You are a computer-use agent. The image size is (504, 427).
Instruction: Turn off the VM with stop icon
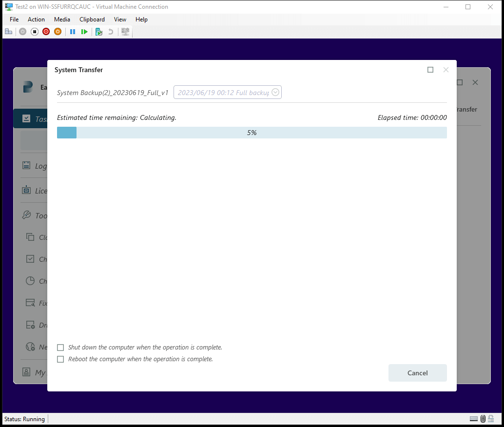point(35,32)
